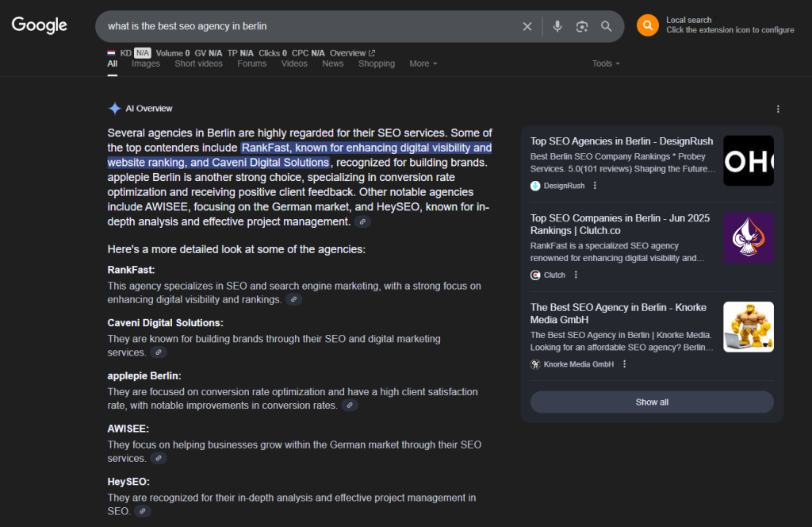Screen dimensions: 812x527
Task: Open source link icon in applepie Berlin description
Action: tap(350, 406)
